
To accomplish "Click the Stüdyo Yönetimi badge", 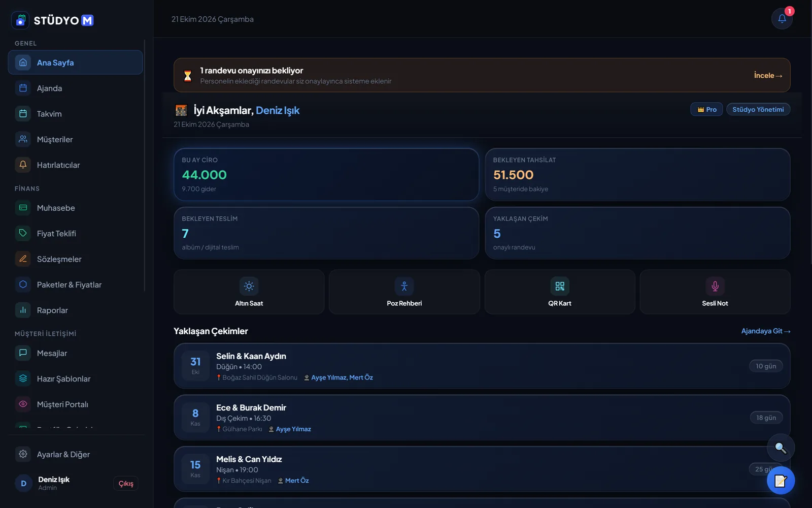I will pos(758,109).
